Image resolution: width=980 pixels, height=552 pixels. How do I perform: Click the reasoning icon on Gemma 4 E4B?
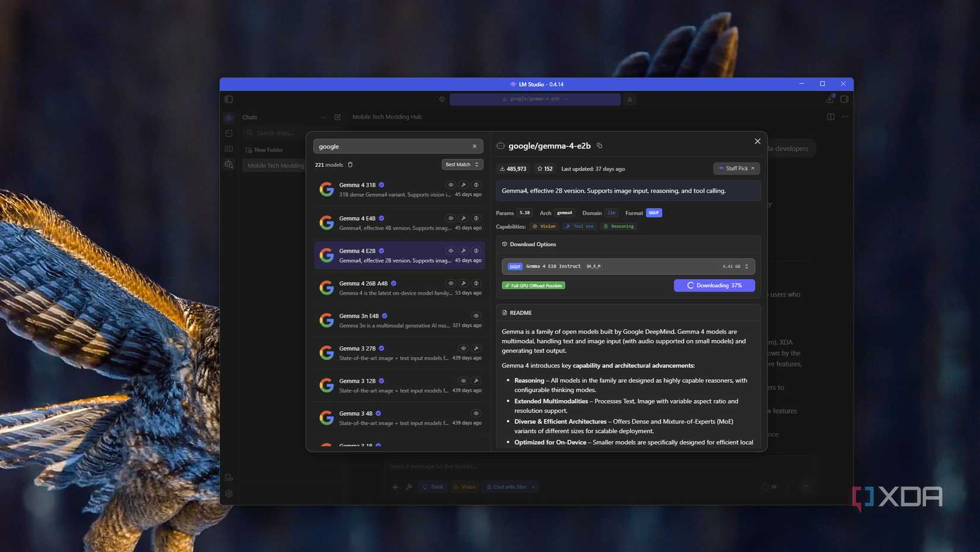[476, 218]
